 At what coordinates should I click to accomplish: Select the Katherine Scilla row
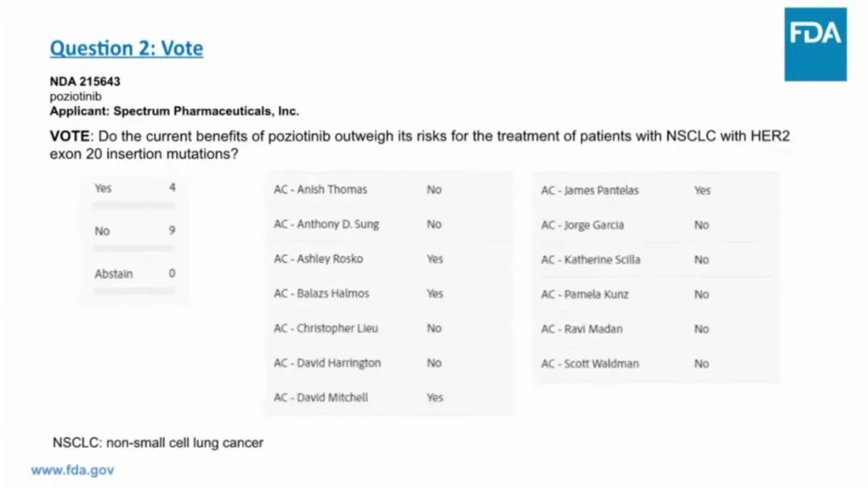(656, 260)
